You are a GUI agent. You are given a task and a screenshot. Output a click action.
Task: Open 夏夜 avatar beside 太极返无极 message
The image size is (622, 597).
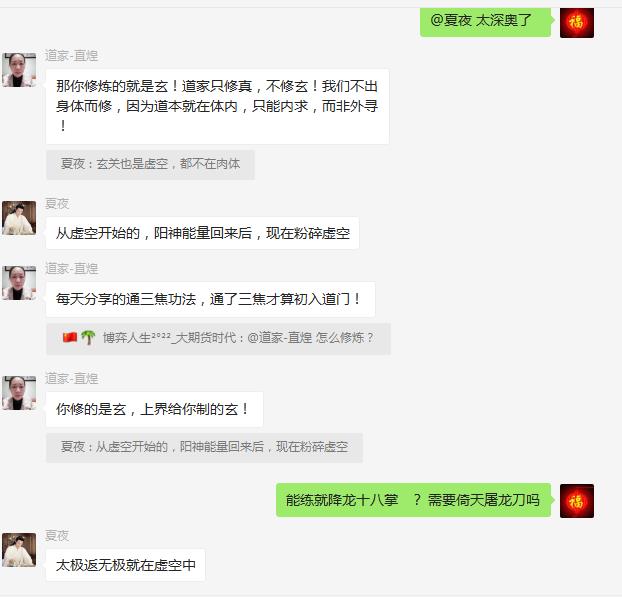click(19, 550)
